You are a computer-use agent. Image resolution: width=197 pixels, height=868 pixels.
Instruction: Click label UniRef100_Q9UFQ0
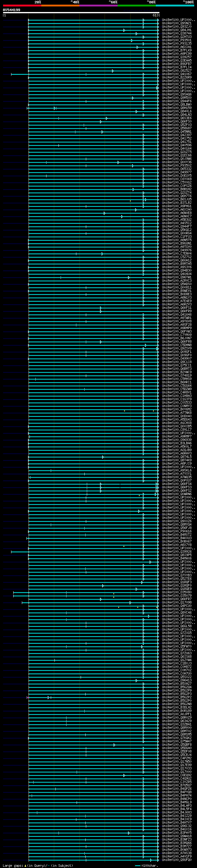point(177,860)
